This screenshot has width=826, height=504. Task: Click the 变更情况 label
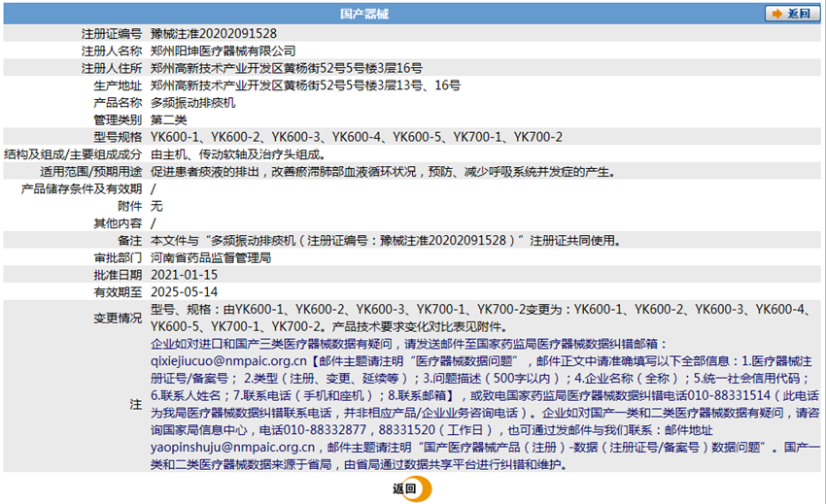click(x=118, y=319)
